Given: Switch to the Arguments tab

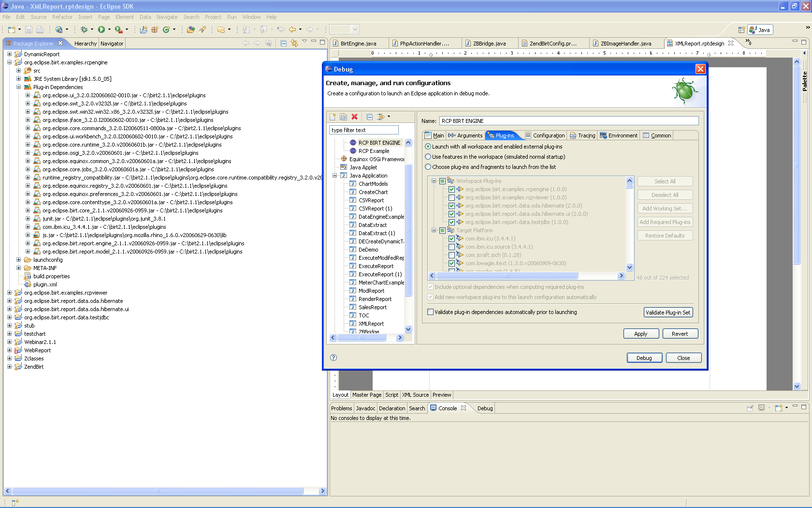Looking at the screenshot, I should click(x=465, y=135).
